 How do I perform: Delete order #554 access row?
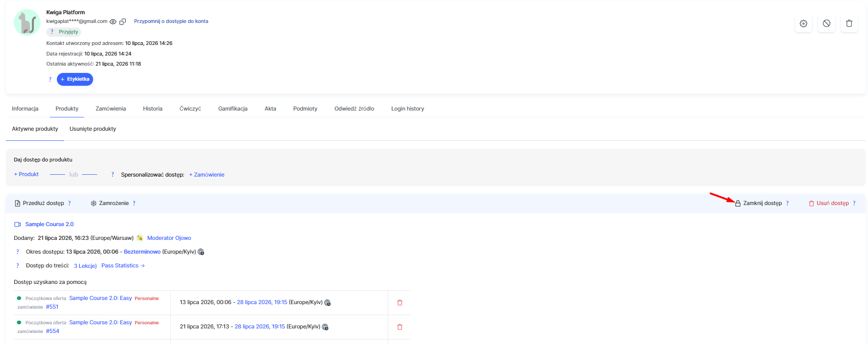(399, 327)
